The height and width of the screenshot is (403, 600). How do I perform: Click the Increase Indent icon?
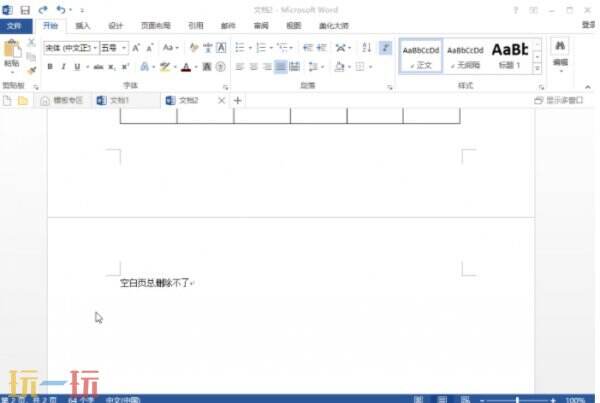[321, 47]
